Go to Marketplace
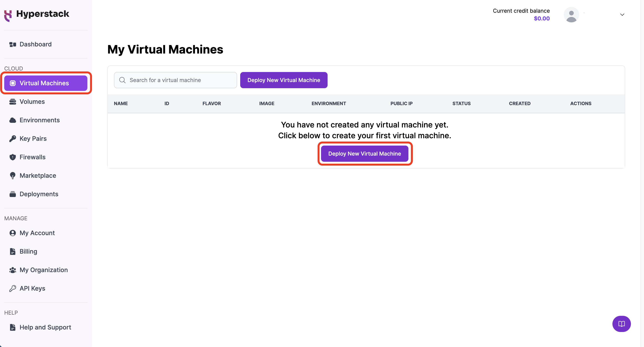Screen dimensions: 644x347 (x=46, y=176)
